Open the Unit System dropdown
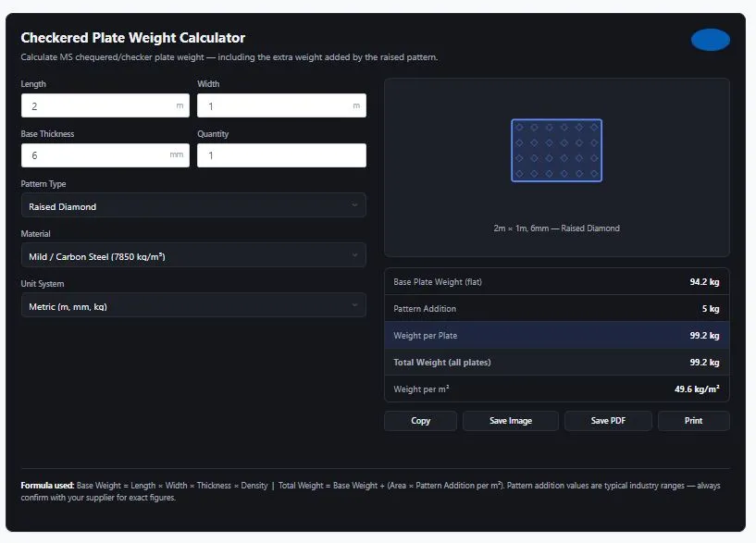This screenshot has height=543, width=756. [193, 306]
